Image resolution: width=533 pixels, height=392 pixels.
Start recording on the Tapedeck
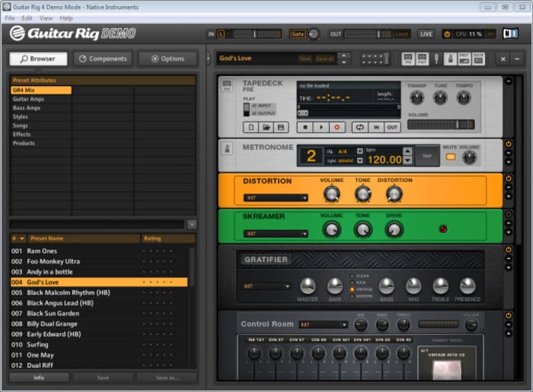[337, 127]
